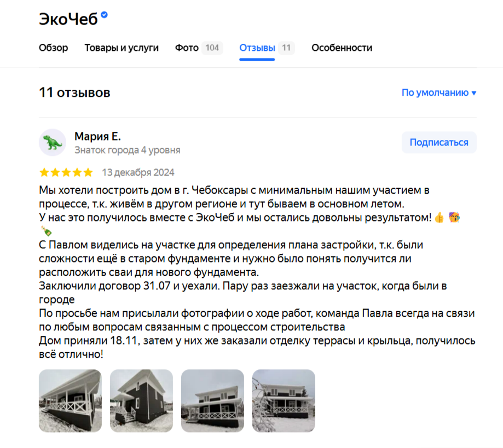View third photo of house front

213,401
